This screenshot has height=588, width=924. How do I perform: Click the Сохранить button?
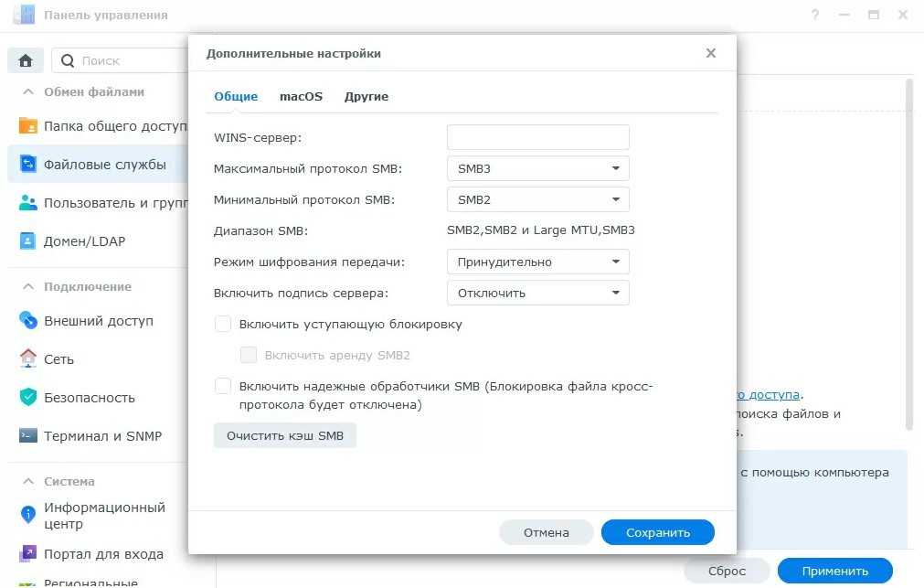tap(657, 532)
